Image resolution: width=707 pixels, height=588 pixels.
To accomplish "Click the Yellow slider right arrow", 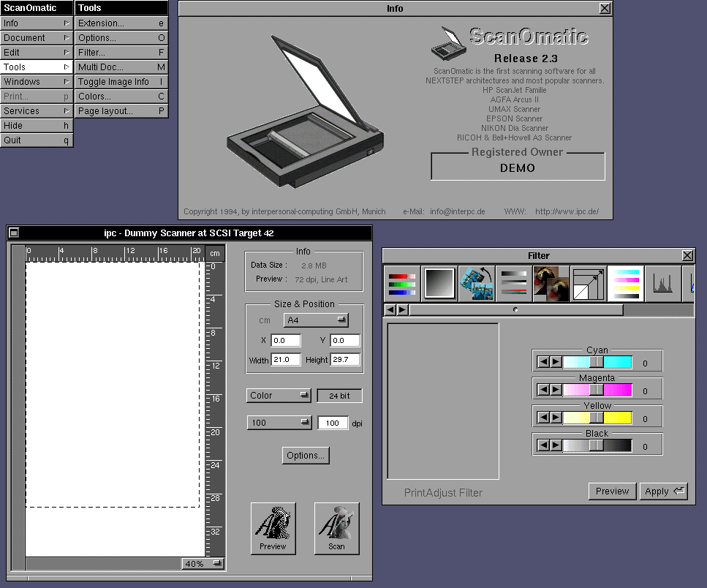I will (556, 418).
